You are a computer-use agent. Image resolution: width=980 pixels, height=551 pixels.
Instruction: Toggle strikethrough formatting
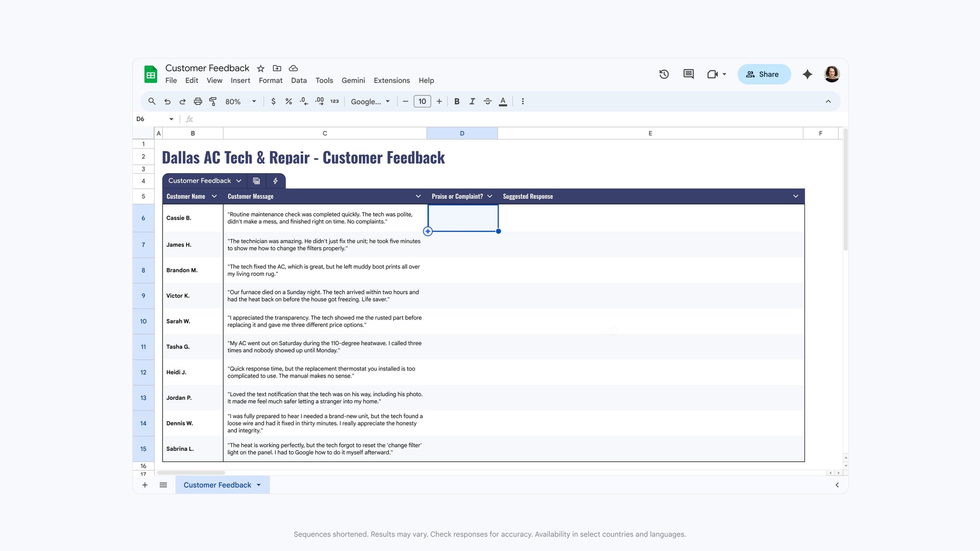point(487,102)
